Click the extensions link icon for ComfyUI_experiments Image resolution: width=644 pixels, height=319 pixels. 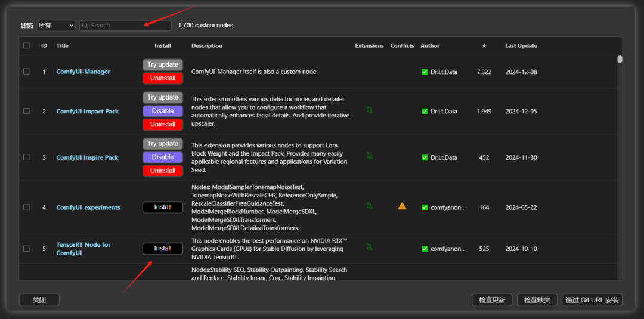369,206
